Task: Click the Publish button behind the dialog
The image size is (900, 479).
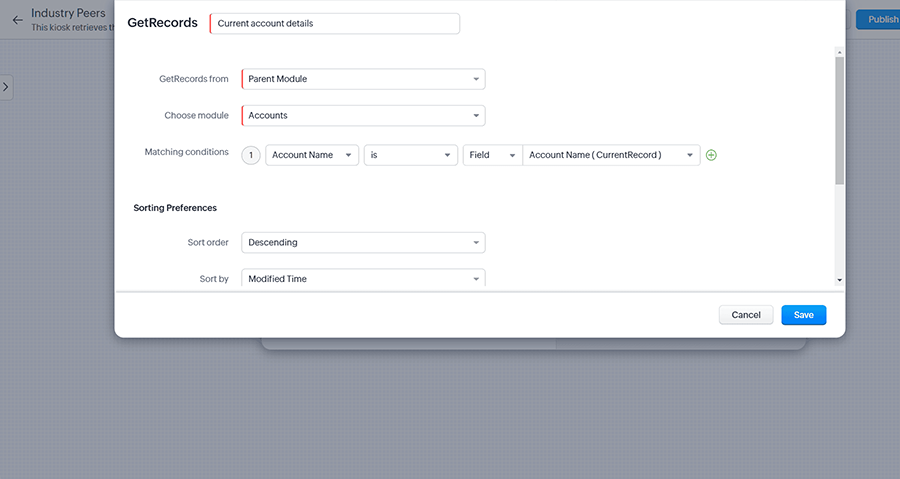Action: tap(878, 20)
